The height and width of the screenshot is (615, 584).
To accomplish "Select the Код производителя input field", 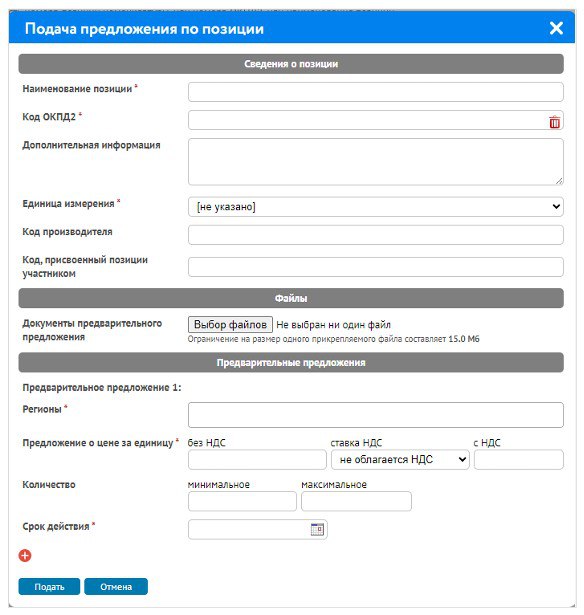I will click(376, 235).
